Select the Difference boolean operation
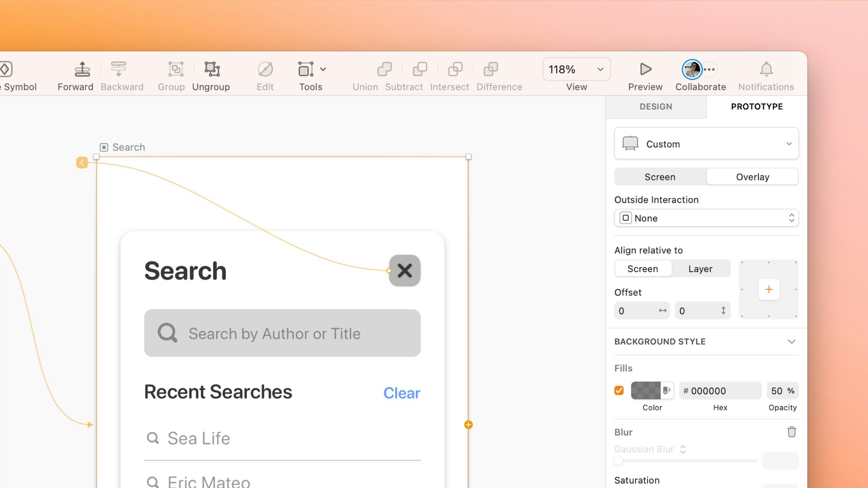Screen dimensions: 868x488 tap(490, 75)
